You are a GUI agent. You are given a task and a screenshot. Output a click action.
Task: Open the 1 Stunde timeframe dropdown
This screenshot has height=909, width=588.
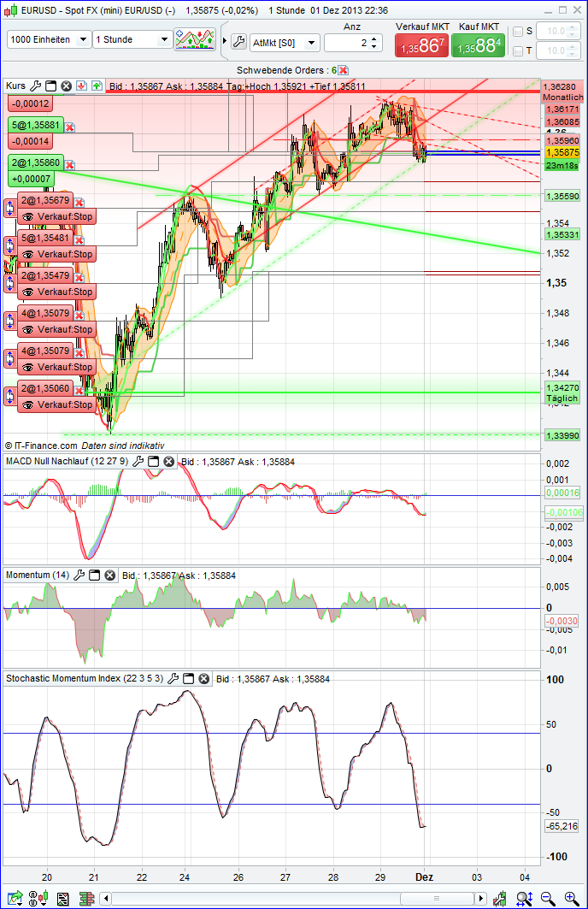(x=132, y=39)
